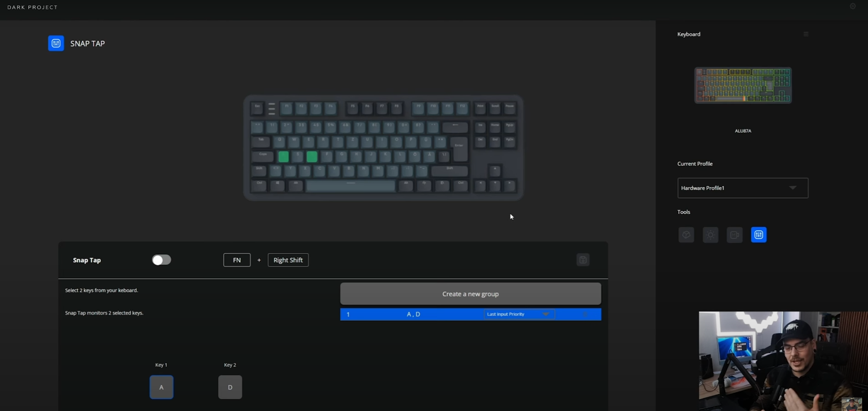Open the lighting brightness tool
Image resolution: width=868 pixels, height=411 pixels.
tap(710, 235)
